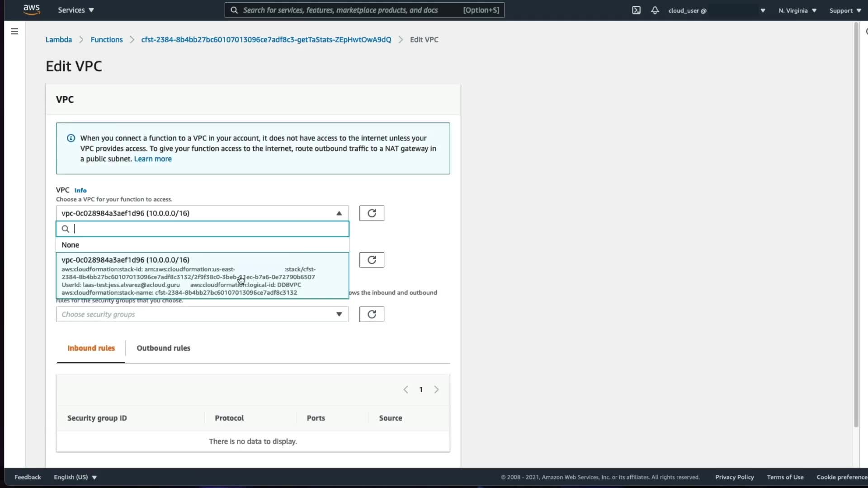Select the None option in VPC list
Image resolution: width=868 pixels, height=488 pixels.
pos(71,245)
